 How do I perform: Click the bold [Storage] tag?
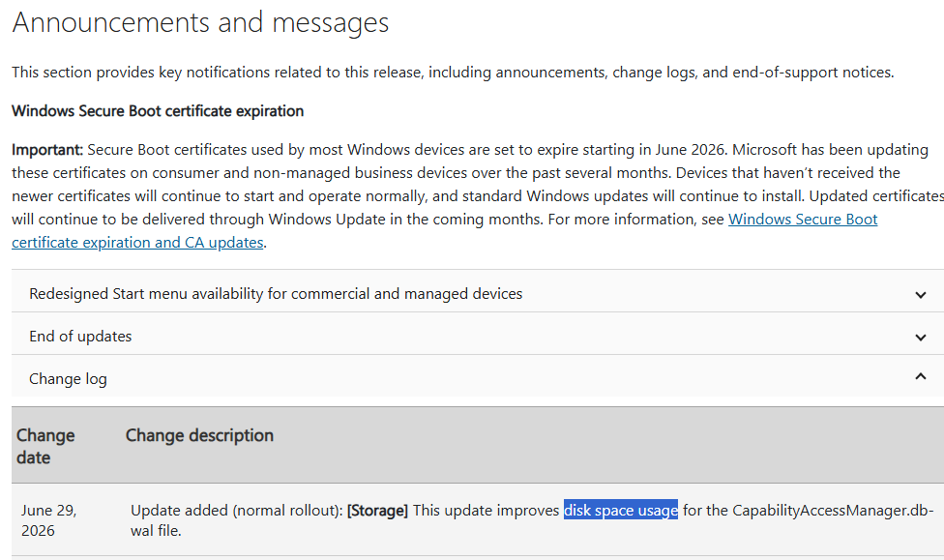pos(377,511)
